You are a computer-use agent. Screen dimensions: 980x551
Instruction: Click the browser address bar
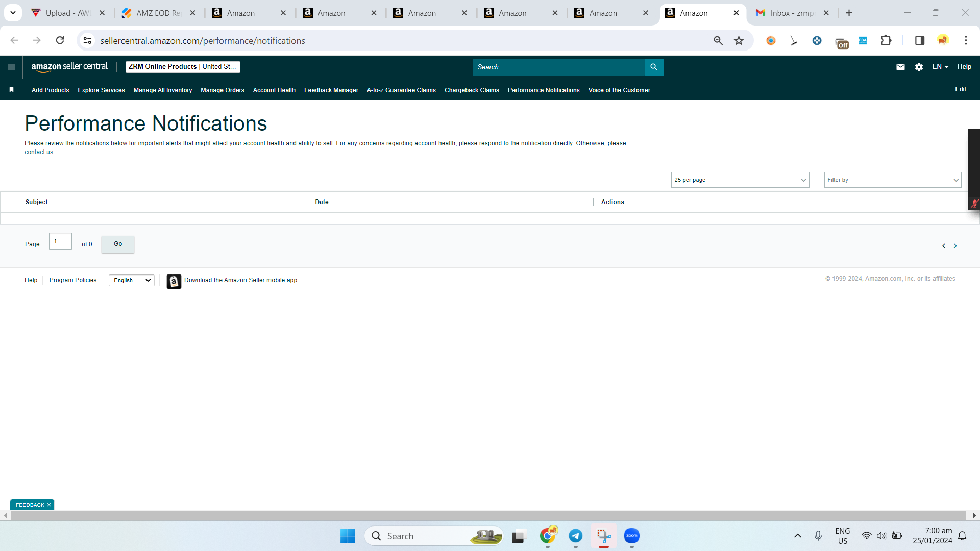pyautogui.click(x=403, y=40)
